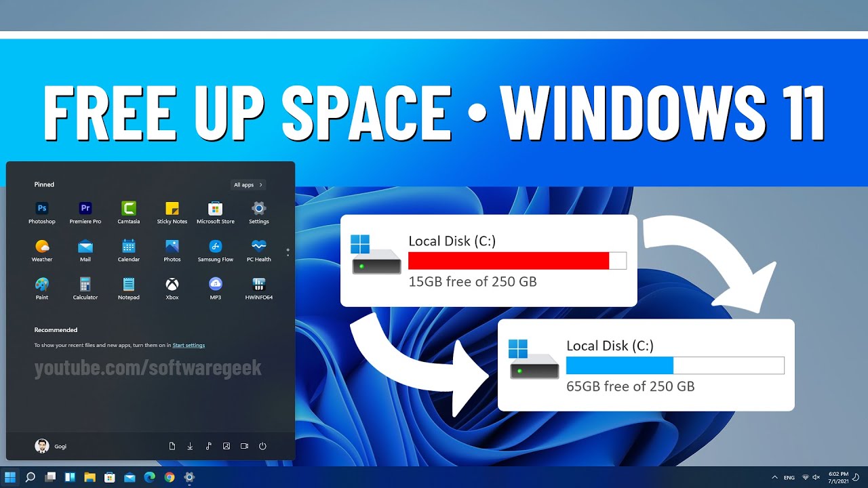Open File Explorer on taskbar
Viewport: 868px width, 488px height.
90,477
